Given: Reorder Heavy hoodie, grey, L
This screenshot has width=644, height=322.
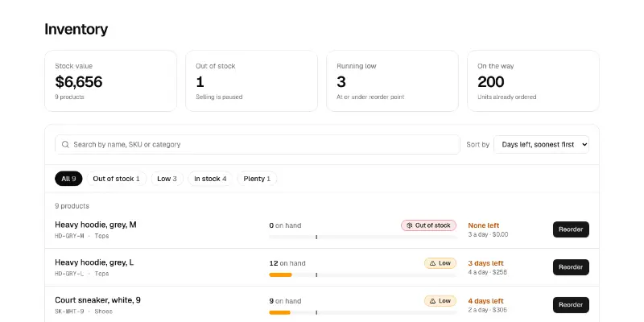Looking at the screenshot, I should pyautogui.click(x=571, y=267).
